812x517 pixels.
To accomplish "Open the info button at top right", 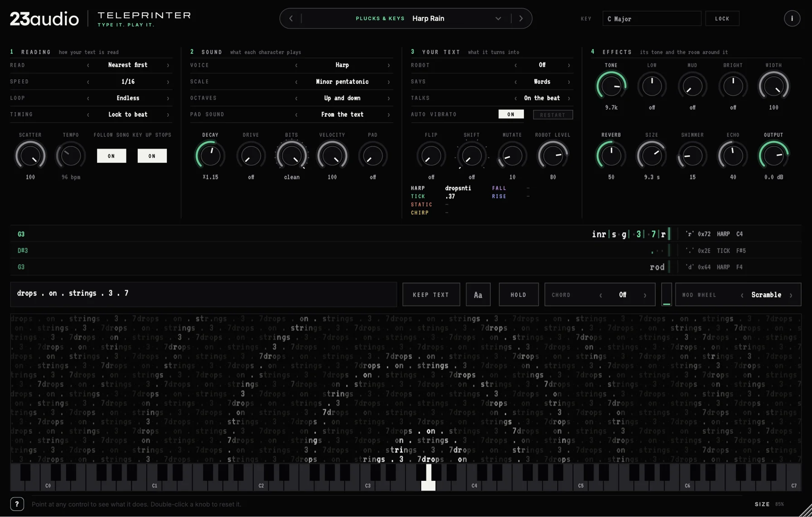I will click(x=792, y=19).
